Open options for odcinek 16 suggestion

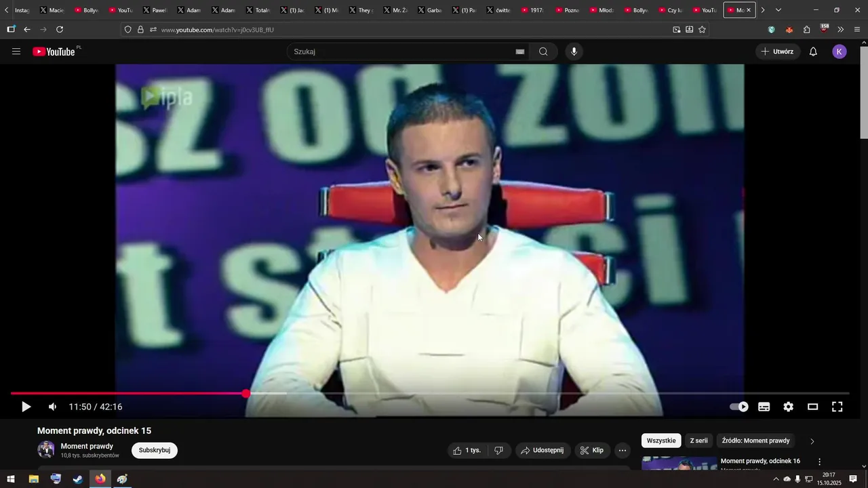(x=819, y=462)
